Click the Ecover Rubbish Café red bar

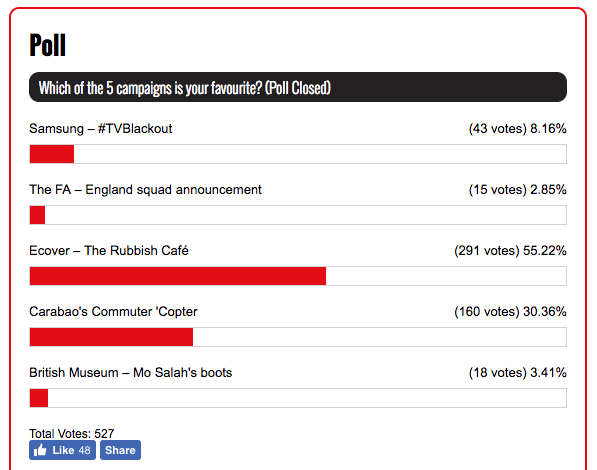[x=178, y=276]
